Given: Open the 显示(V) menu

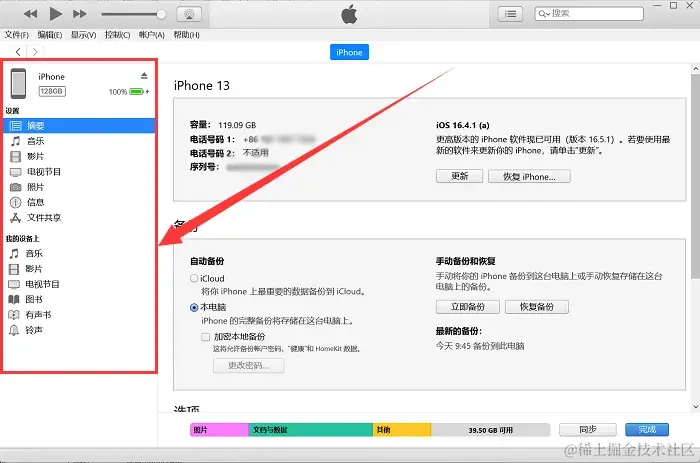Looking at the screenshot, I should 83,35.
